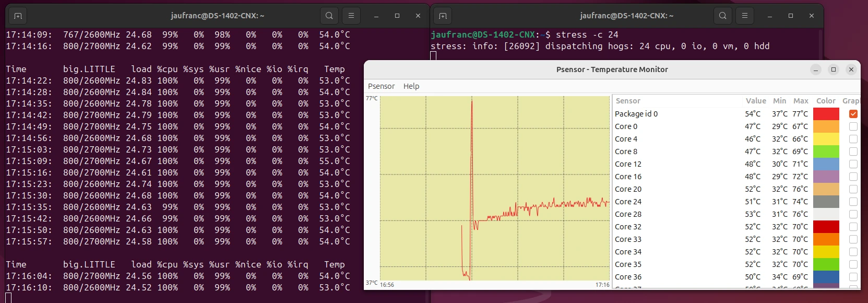Viewport: 868px width, 303px height.
Task: Open the Help menu in Psensor
Action: point(411,86)
